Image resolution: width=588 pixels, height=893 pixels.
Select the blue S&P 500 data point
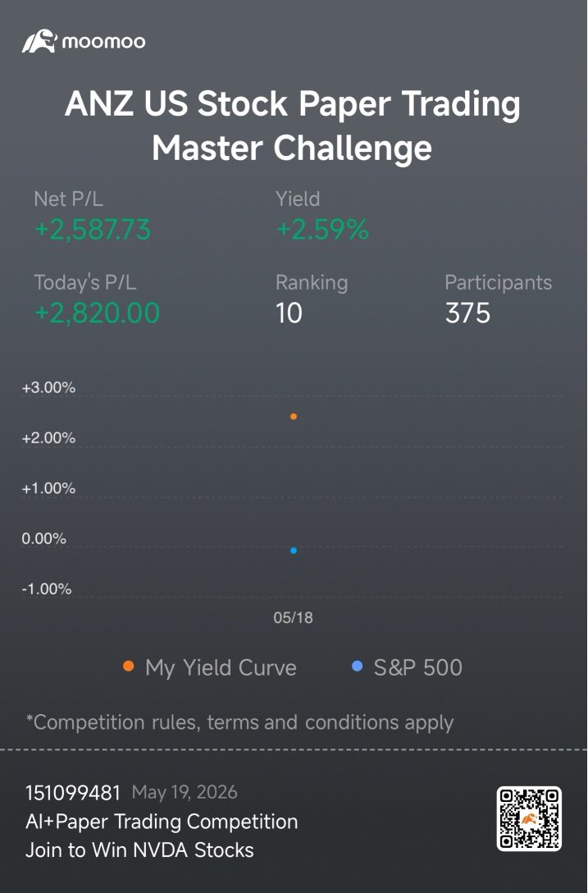[293, 550]
